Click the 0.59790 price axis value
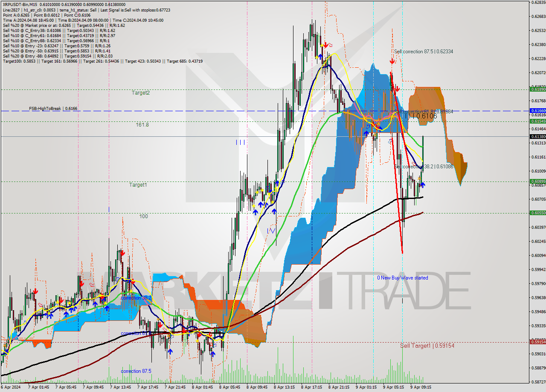Viewport: 546px width, 392px height. [x=538, y=284]
